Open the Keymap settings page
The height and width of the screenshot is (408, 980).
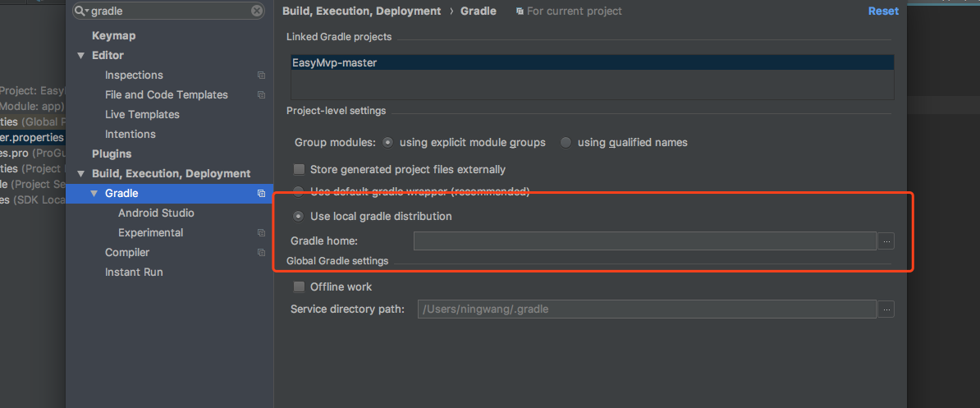(114, 35)
